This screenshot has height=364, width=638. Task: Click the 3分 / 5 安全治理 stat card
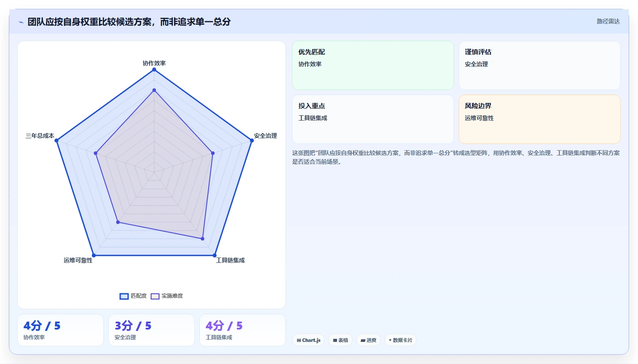152,330
